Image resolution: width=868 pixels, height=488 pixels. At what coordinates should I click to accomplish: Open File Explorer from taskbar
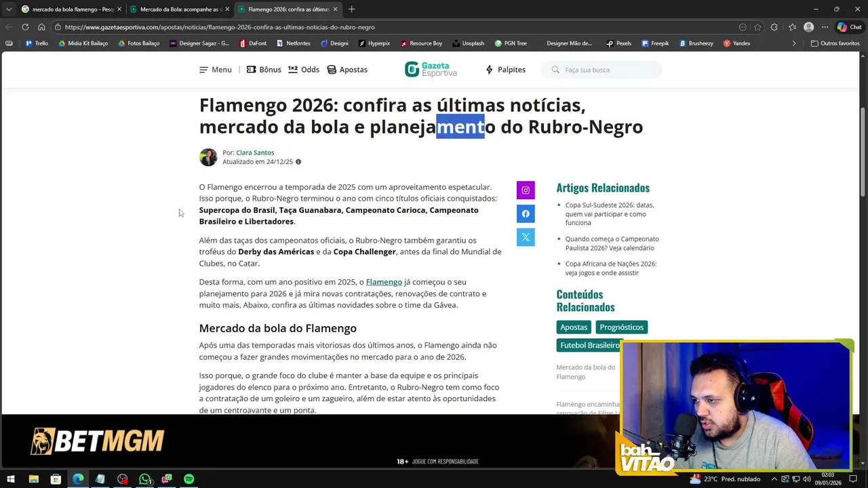tap(33, 479)
